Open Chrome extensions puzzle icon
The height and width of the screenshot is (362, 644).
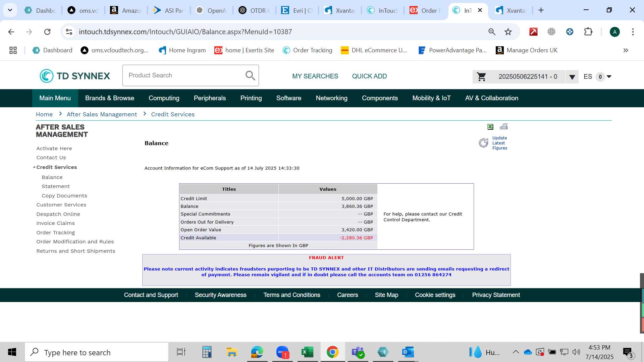click(x=588, y=32)
